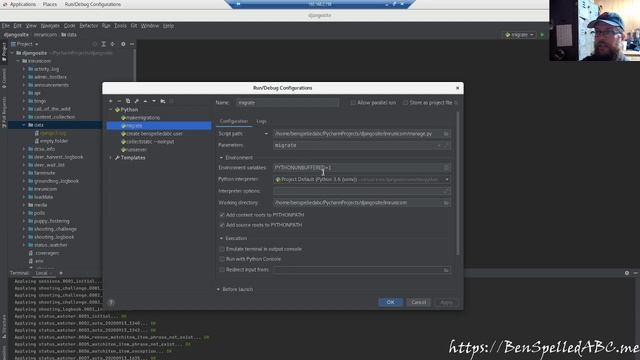The image size is (640, 360).
Task: Open migrate run configuration dropdown in toolbar
Action: [519, 35]
